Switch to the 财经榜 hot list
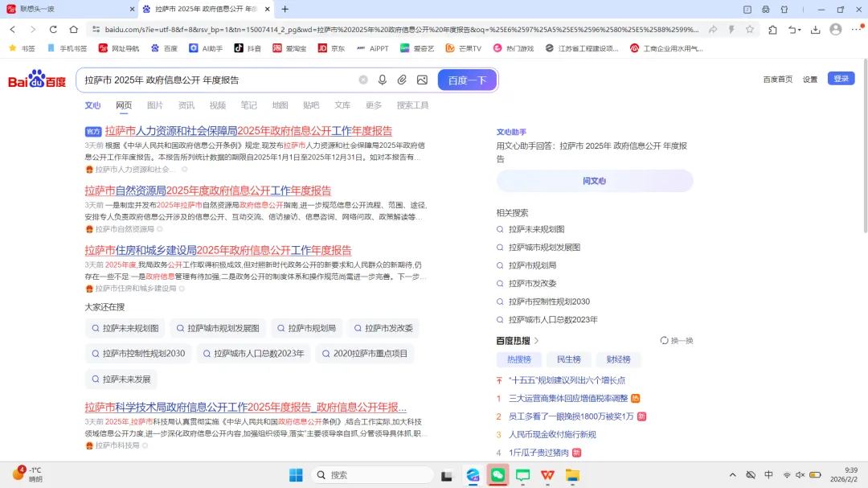The width and height of the screenshot is (868, 488). (618, 359)
